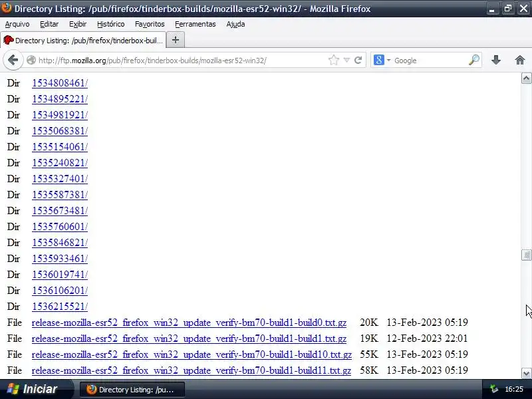
Task: Click the search magnifier icon
Action: (x=474, y=60)
